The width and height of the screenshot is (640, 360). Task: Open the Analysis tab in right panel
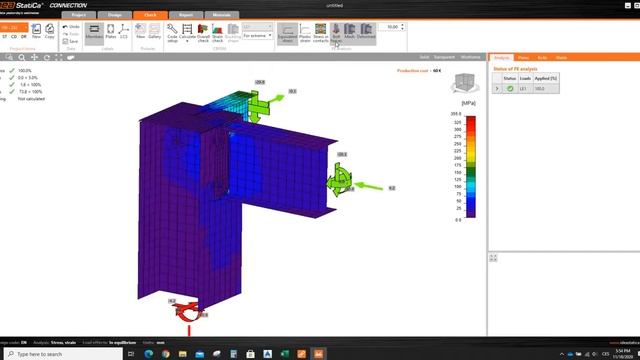tap(502, 58)
